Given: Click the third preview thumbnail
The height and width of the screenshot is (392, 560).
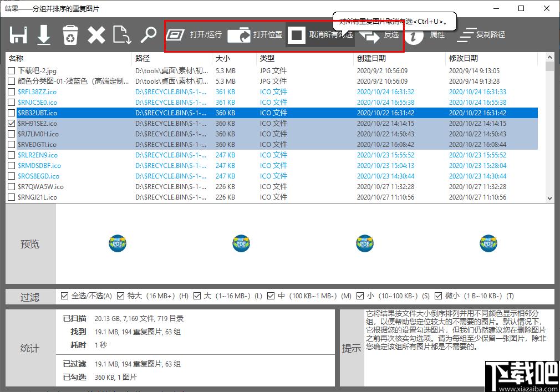Looking at the screenshot, I should 365,243.
